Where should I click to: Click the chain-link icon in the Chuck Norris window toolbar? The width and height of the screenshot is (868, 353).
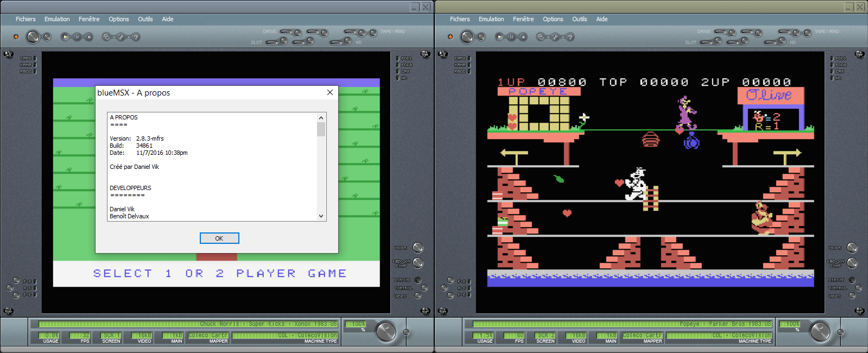tap(106, 37)
